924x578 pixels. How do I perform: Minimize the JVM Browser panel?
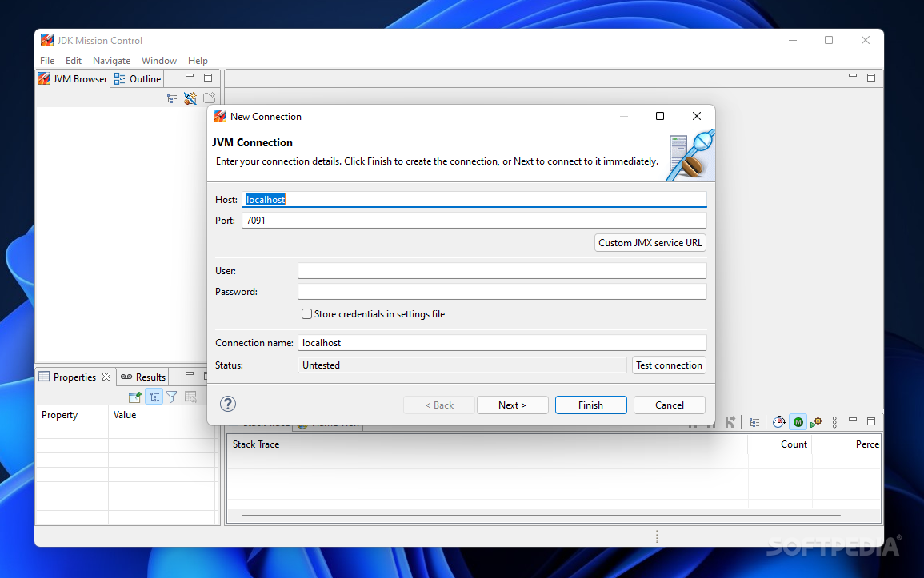point(190,77)
